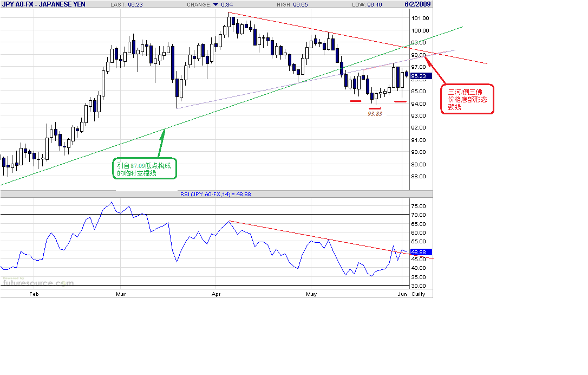The width and height of the screenshot is (588, 375).
Task: Click the red neckline annotation box
Action: 467,99
